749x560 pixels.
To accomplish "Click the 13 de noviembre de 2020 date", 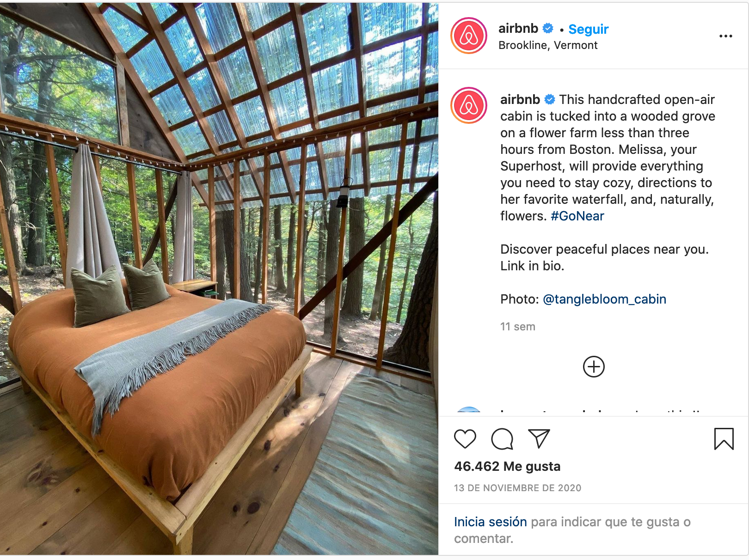I will pyautogui.click(x=518, y=488).
